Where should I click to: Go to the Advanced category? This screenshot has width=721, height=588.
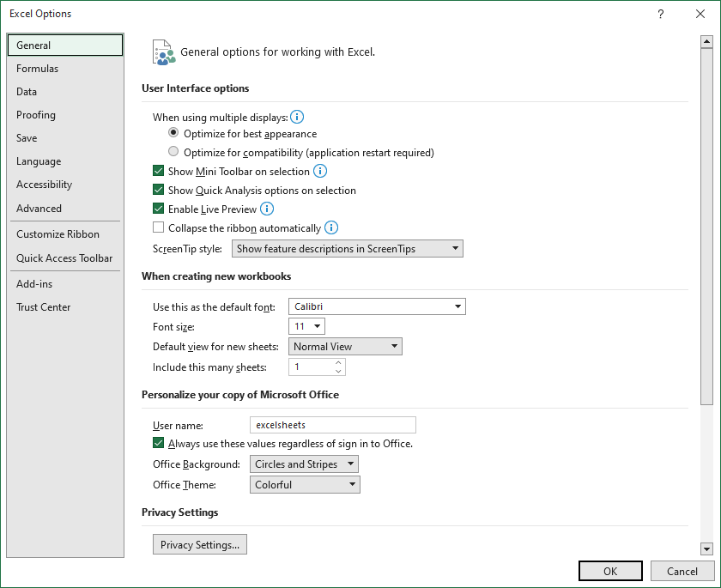(65, 209)
